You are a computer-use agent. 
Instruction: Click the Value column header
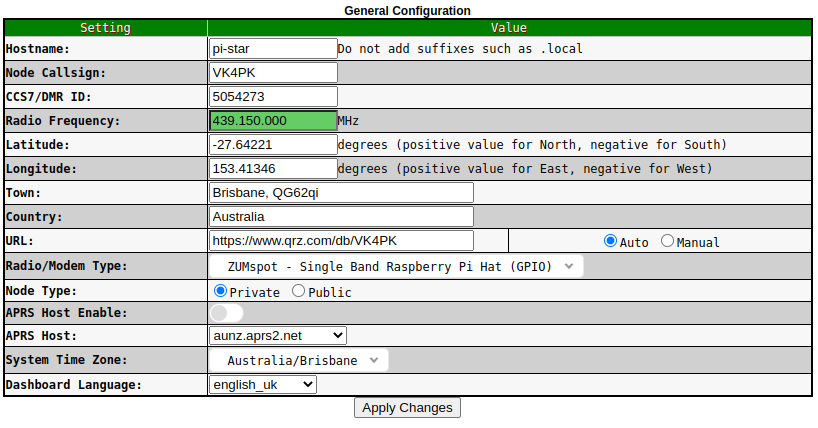pos(510,28)
